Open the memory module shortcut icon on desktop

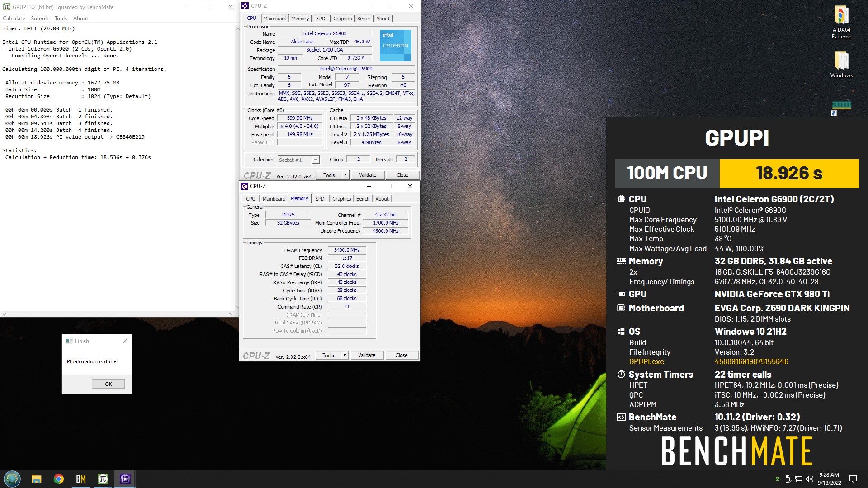[841, 108]
